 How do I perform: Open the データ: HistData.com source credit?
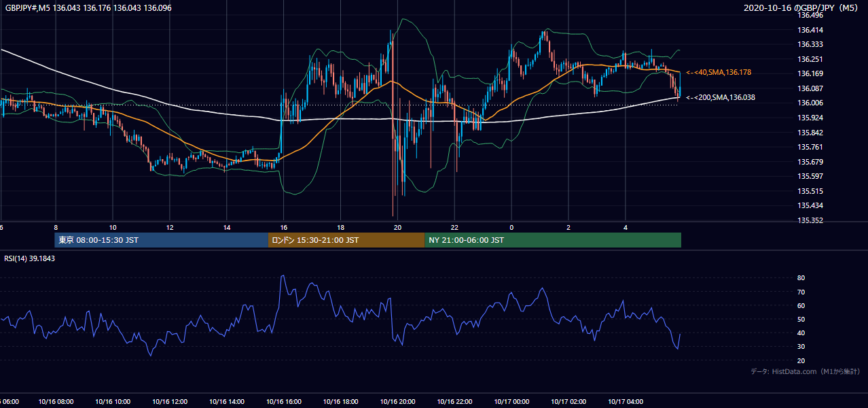click(806, 371)
